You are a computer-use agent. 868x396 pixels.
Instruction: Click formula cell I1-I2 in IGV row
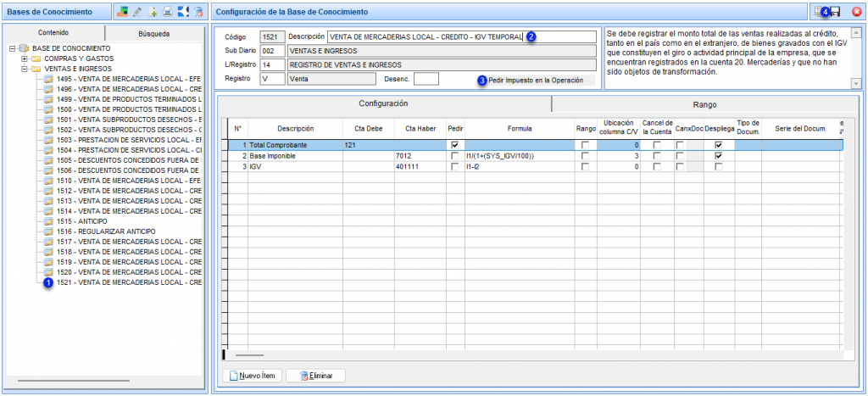point(520,166)
